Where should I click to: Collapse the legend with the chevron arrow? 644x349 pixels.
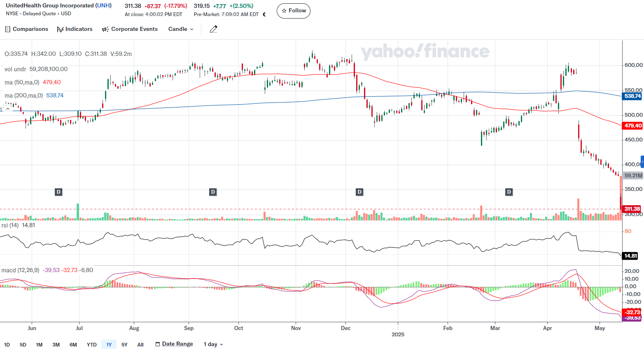click(7, 109)
